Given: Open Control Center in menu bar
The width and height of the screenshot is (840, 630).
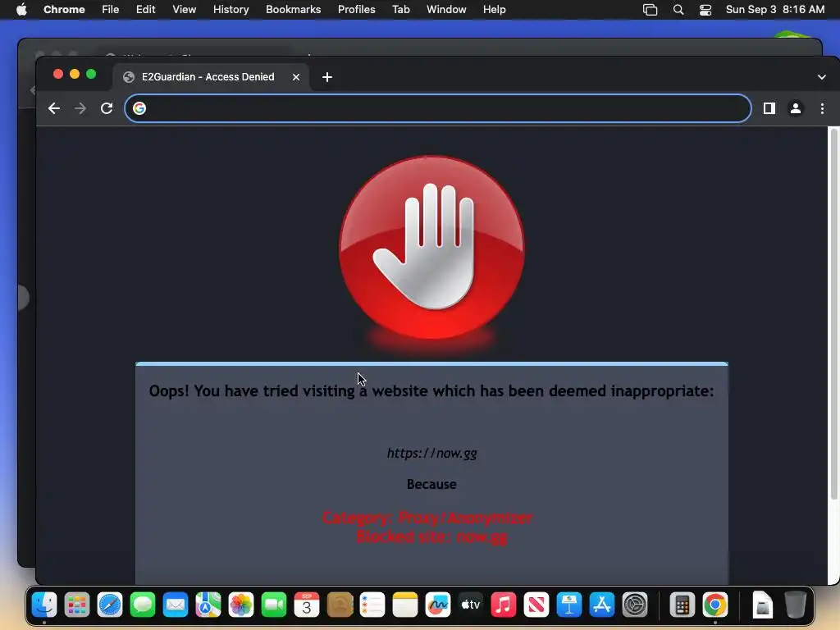Looking at the screenshot, I should pyautogui.click(x=705, y=10).
